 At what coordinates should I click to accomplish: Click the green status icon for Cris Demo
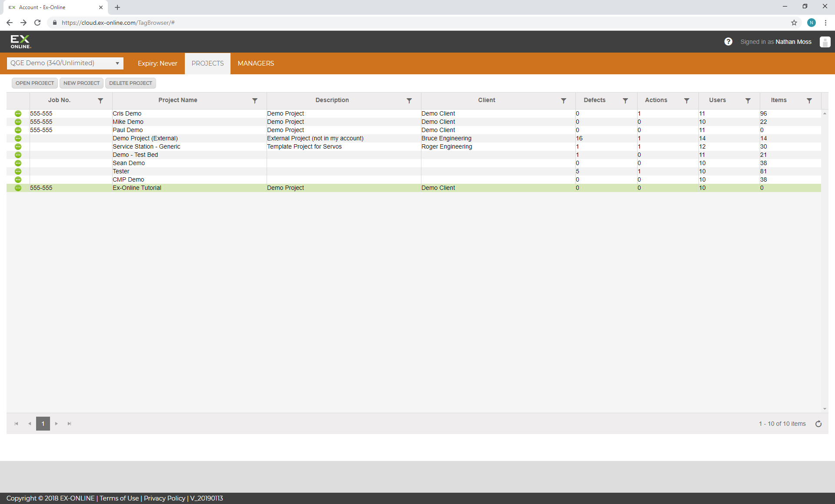point(18,113)
